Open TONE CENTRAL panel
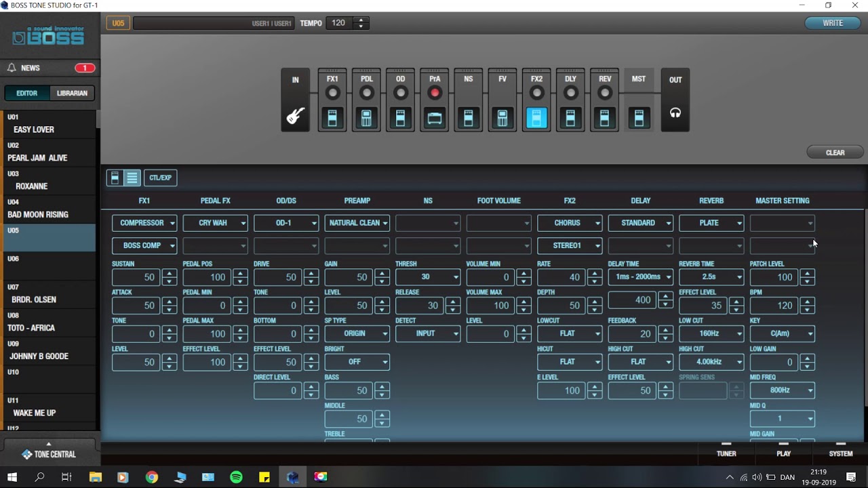868x488 pixels. [x=49, y=454]
